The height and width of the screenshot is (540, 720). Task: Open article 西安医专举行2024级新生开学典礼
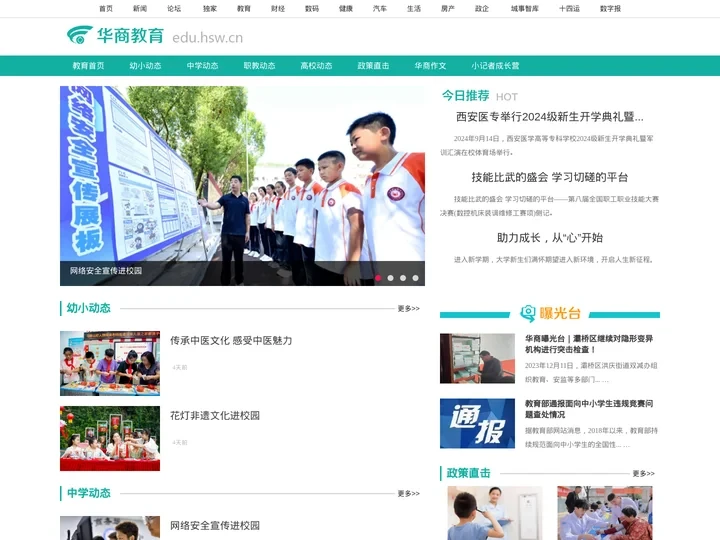tap(550, 117)
